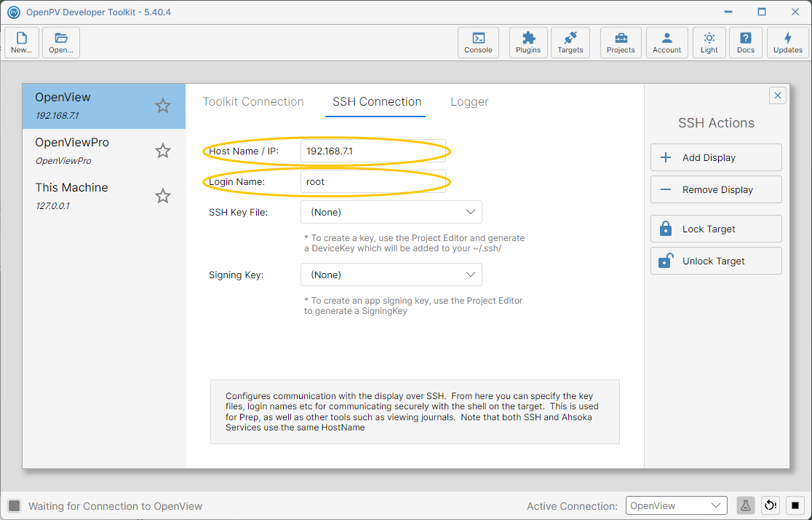Switch theme using the Light toolbar icon
Image resolution: width=812 pixels, height=520 pixels.
pos(709,42)
